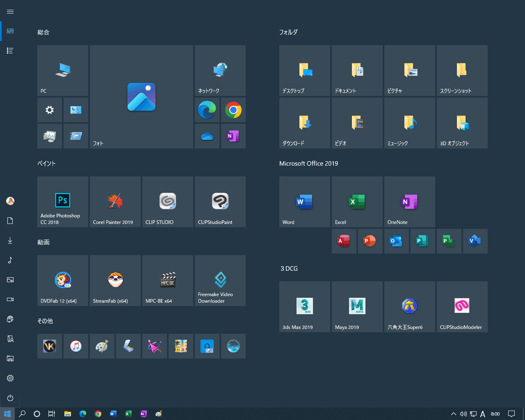
Task: Switch to the All apps list view
Action: click(x=10, y=51)
